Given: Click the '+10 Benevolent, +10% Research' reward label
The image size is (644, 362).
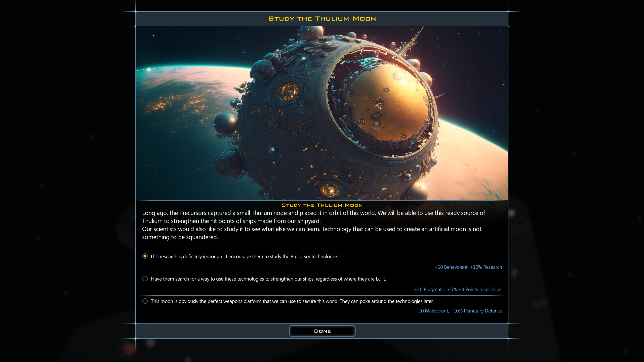Looking at the screenshot, I should [x=468, y=267].
